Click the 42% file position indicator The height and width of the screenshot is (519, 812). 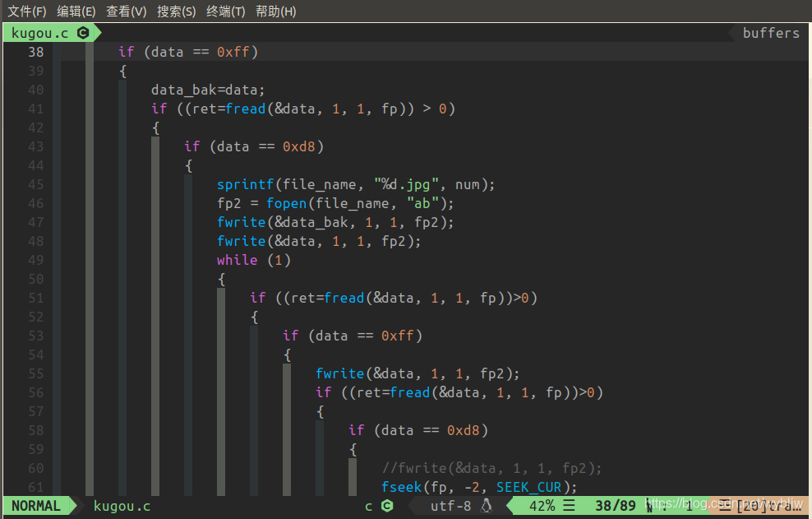click(542, 506)
